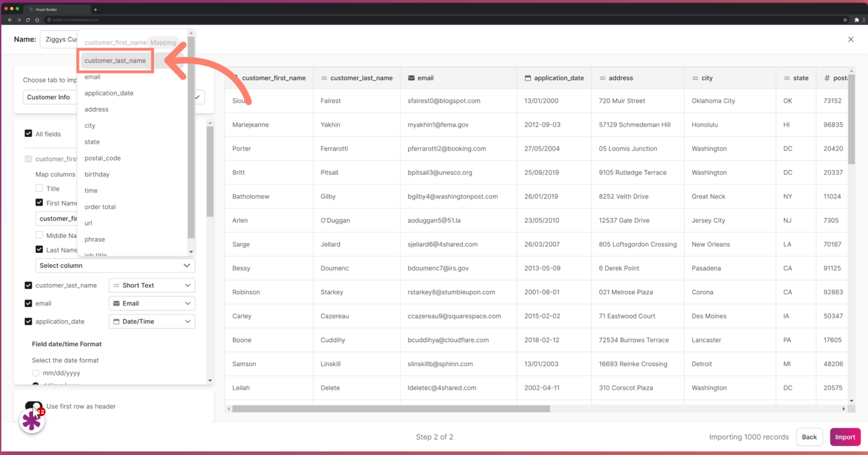The height and width of the screenshot is (455, 868).
Task: Click the table horizontal scrollbar thumb
Action: (391, 409)
